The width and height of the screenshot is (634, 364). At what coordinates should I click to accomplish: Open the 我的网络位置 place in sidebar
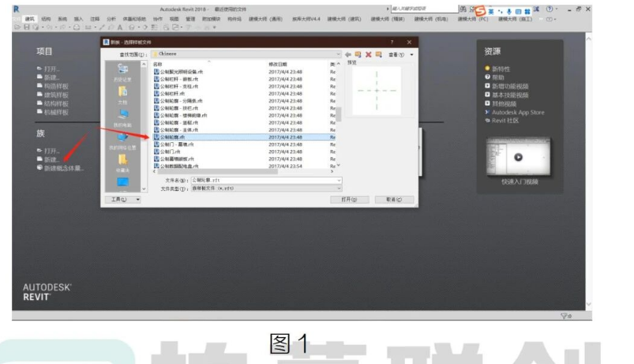(x=123, y=141)
